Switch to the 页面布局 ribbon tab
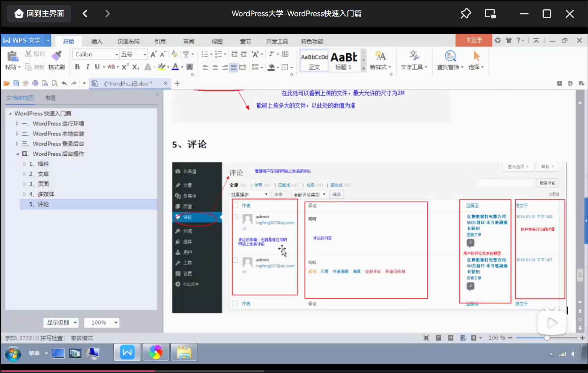 pyautogui.click(x=129, y=41)
